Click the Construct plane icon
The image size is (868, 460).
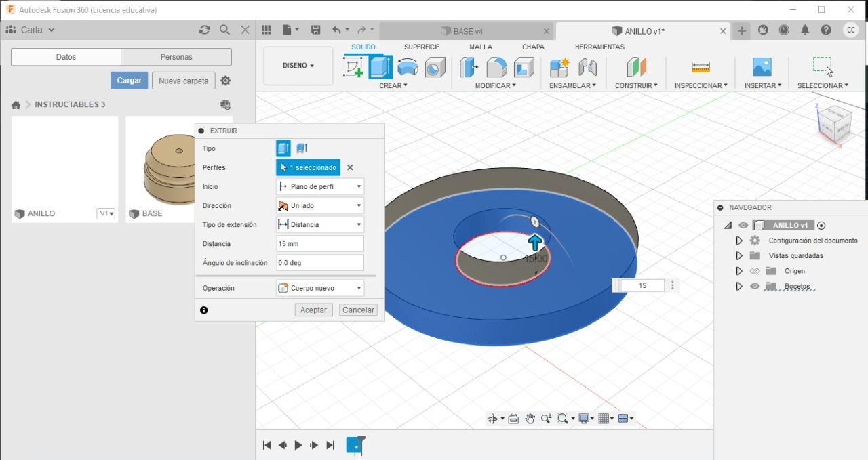[636, 66]
